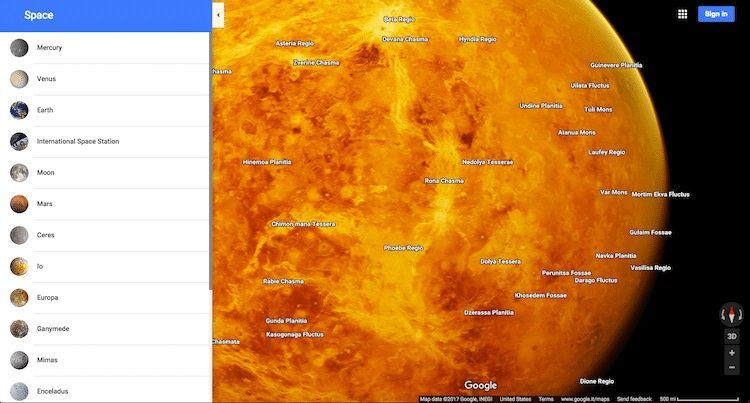Viewport: 750px width, 403px height.
Task: Click the International Space Station thumbnail icon
Action: point(19,142)
